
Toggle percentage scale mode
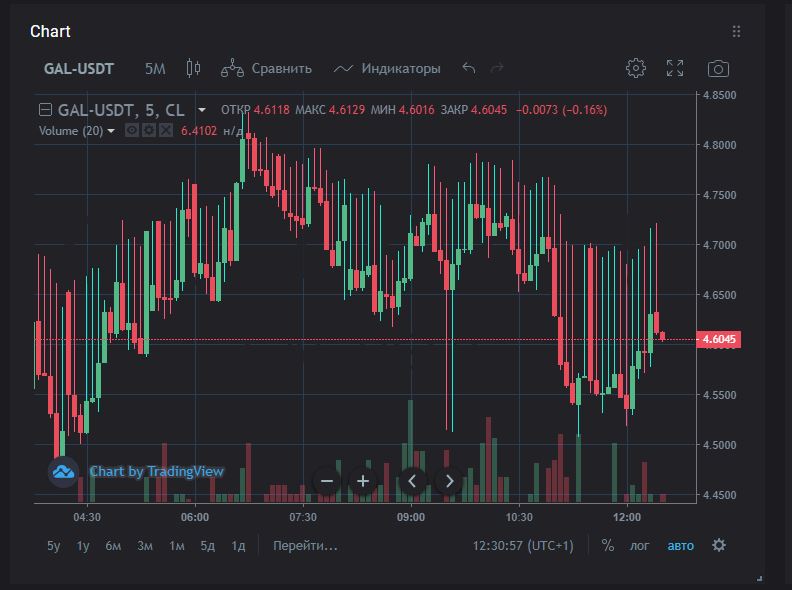tap(607, 545)
